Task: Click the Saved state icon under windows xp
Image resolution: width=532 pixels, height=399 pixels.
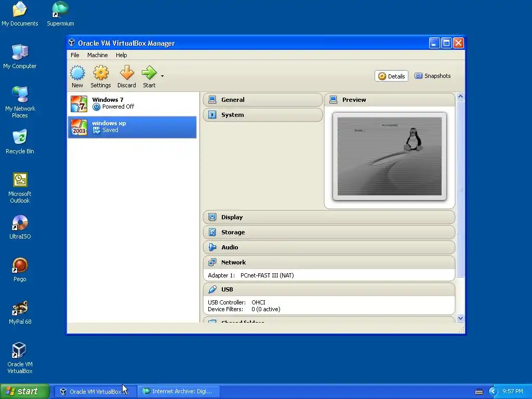Action: tap(96, 130)
